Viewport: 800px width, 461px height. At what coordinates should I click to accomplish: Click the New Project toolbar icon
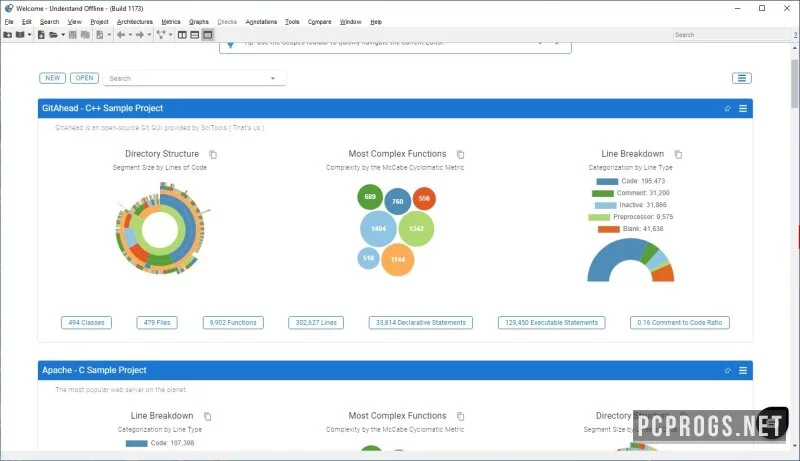(x=8, y=35)
